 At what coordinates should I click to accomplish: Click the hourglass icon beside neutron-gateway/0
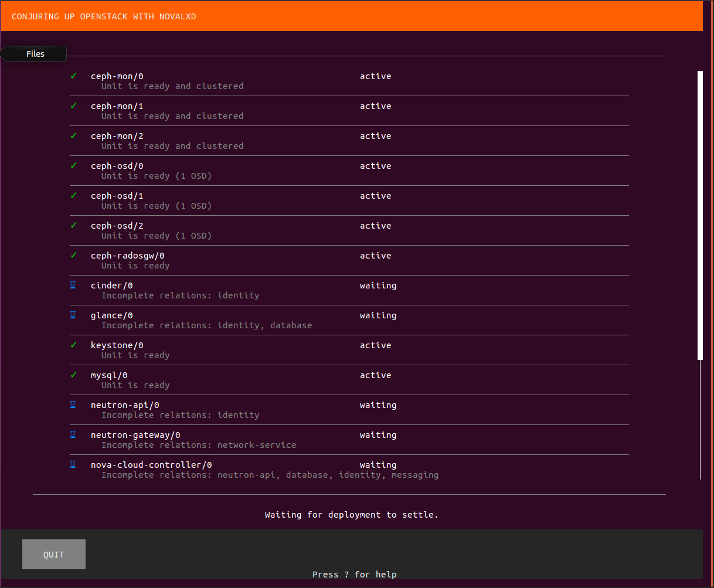73,434
